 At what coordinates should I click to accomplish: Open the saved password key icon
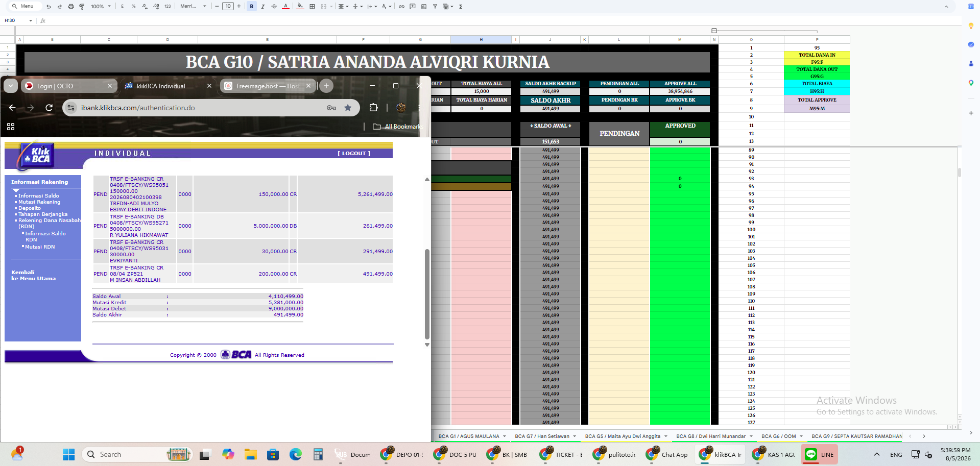pos(331,108)
